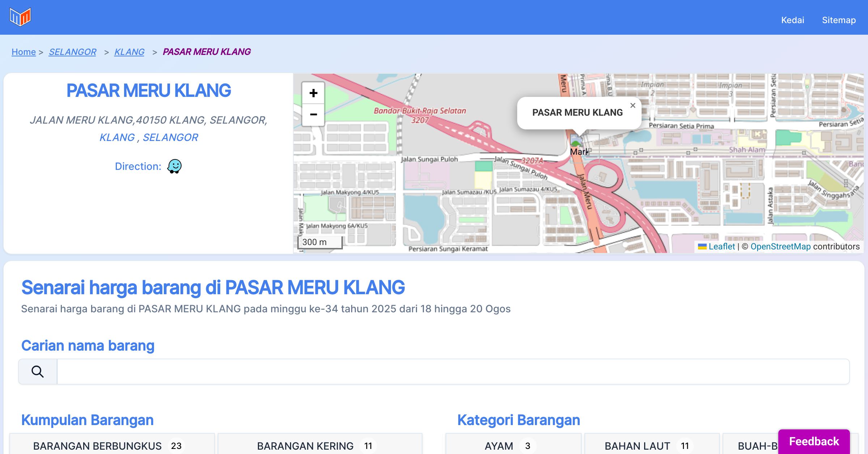Zoom in on the map
Viewport: 868px width, 454px height.
point(313,93)
